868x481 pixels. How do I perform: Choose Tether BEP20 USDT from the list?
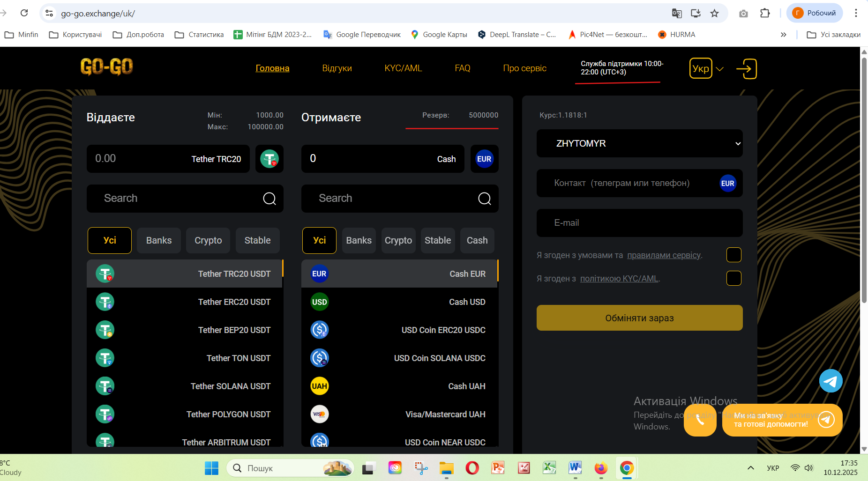[x=185, y=330]
